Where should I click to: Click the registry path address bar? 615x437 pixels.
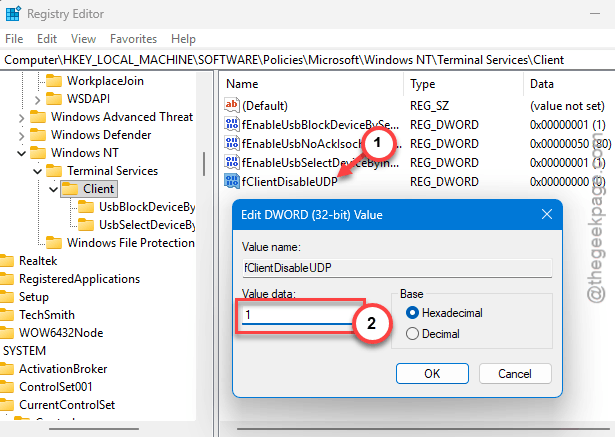(x=308, y=60)
